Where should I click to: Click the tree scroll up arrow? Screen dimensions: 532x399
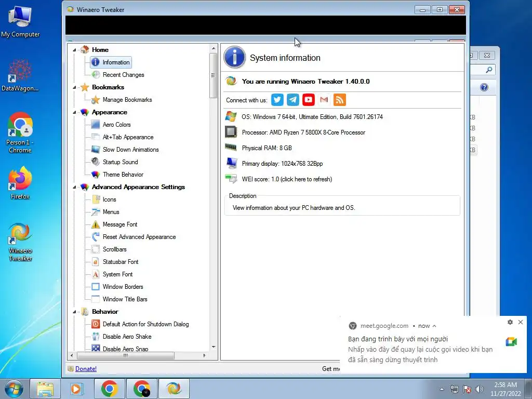(x=214, y=48)
